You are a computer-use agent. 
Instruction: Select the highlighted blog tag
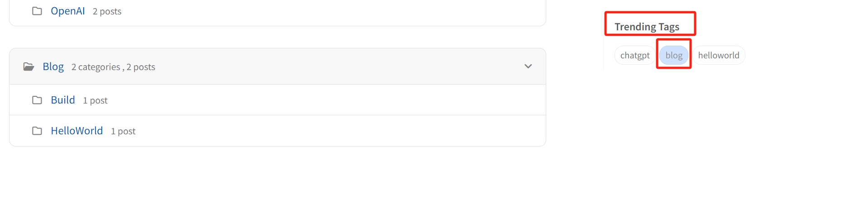(x=673, y=55)
